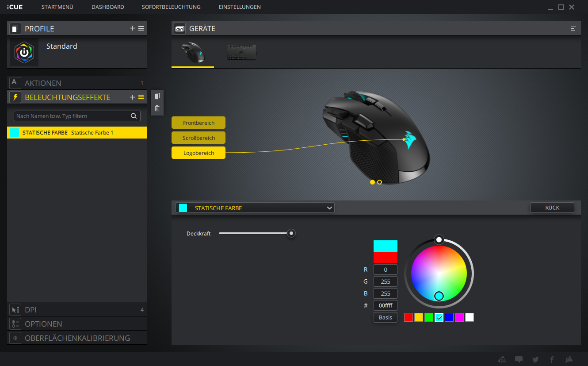Pick the green preset swatch
The width and height of the screenshot is (588, 366).
click(x=429, y=317)
